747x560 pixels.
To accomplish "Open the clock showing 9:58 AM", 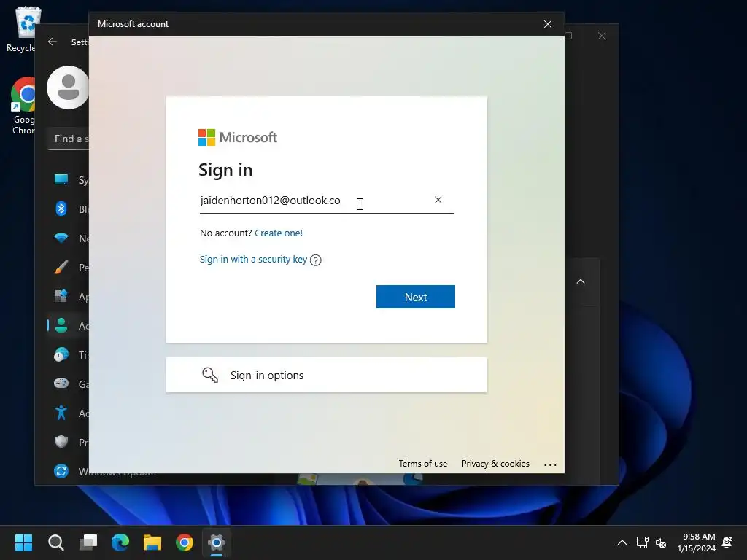I will [697, 542].
